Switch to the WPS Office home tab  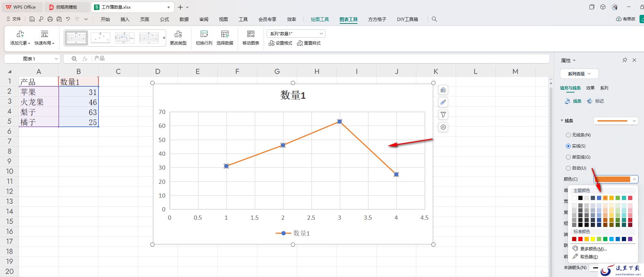(21, 7)
